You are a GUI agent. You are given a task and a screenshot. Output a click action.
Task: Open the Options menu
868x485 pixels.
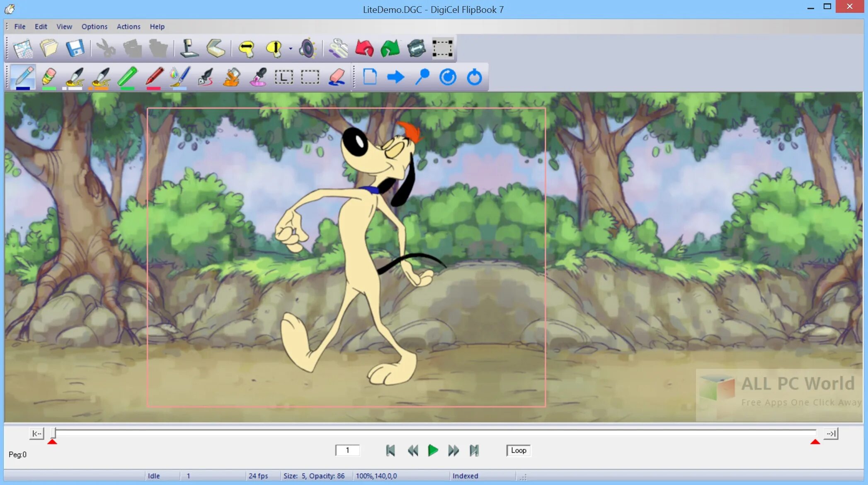pos(94,27)
